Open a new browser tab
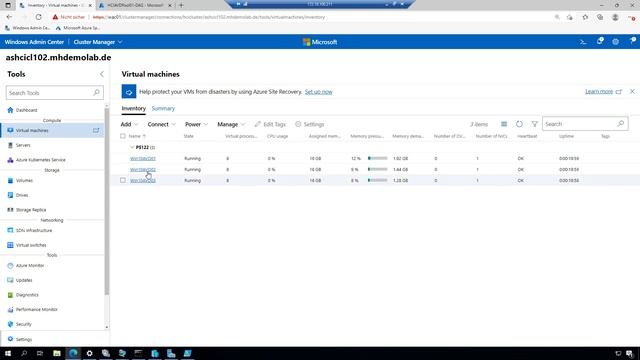 click(181, 5)
